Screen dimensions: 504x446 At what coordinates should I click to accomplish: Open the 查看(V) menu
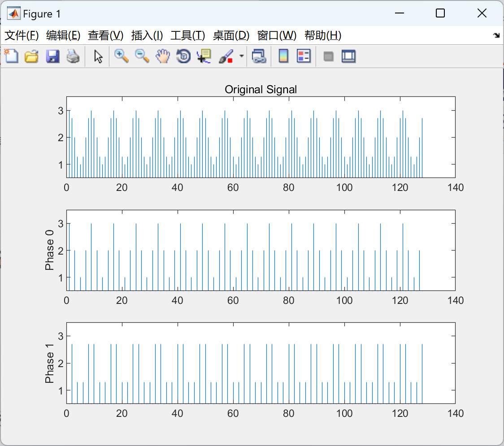(x=105, y=35)
